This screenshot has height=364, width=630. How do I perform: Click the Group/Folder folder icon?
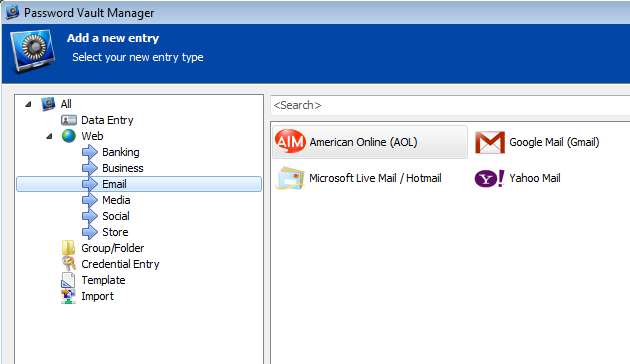coord(68,248)
